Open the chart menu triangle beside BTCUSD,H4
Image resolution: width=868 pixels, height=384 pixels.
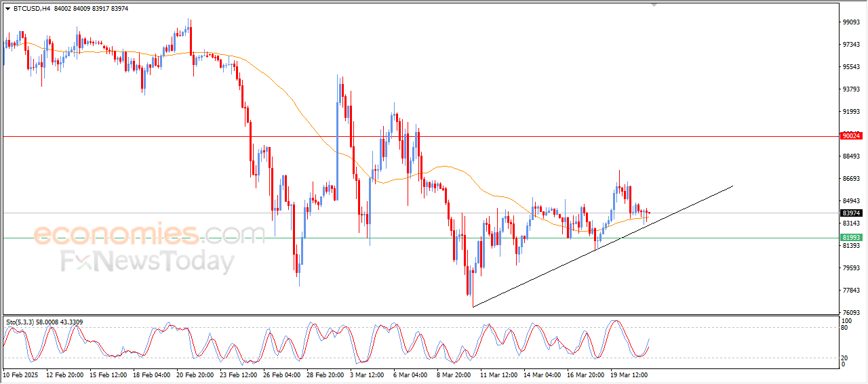click(x=7, y=9)
